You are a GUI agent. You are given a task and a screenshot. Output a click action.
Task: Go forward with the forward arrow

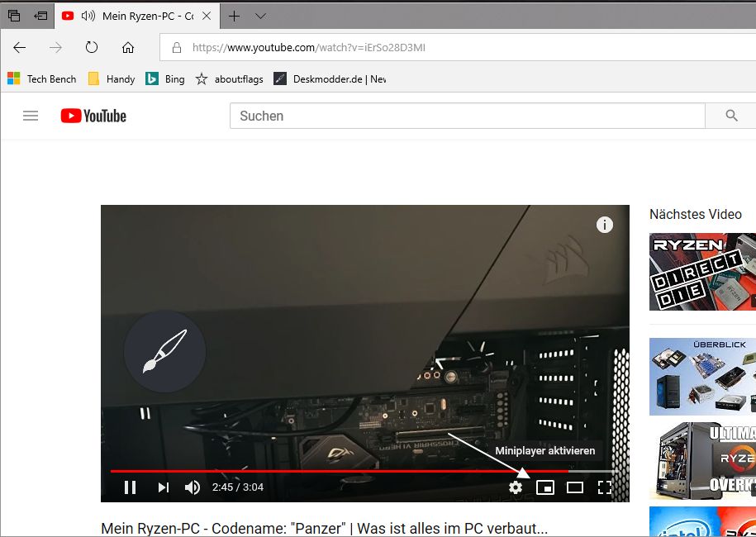tap(55, 47)
